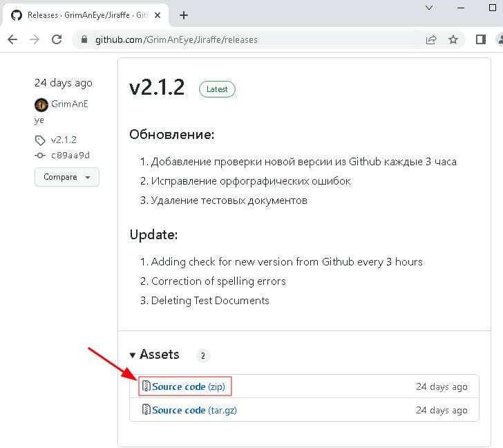Click the share page icon in the address bar

click(x=431, y=39)
